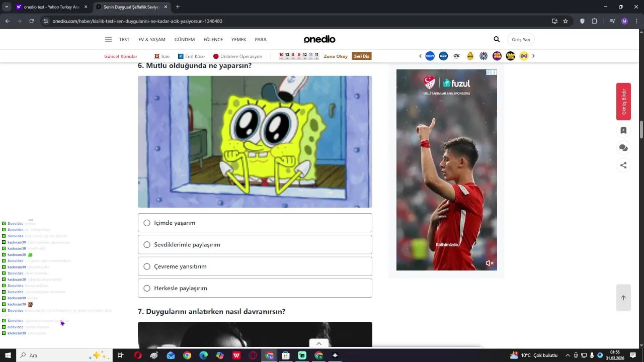Select answer Herkesle paylaşırım
The height and width of the screenshot is (362, 644).
[x=255, y=288]
